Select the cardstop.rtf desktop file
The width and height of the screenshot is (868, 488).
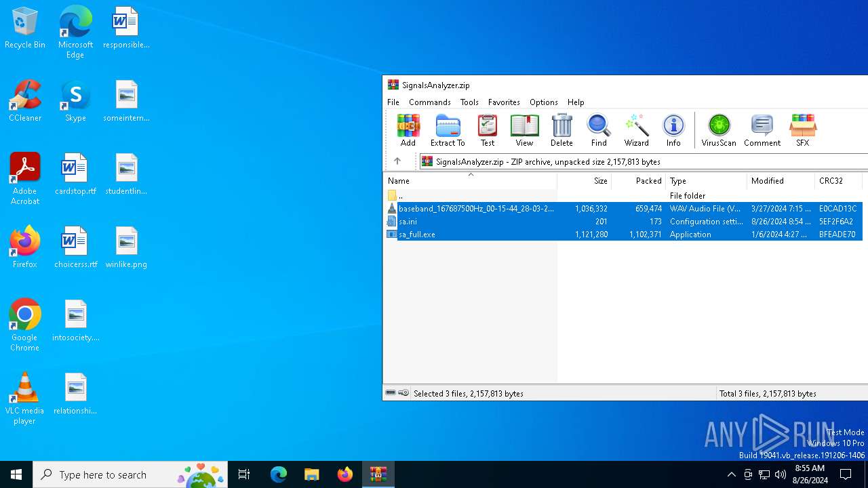[x=75, y=174]
